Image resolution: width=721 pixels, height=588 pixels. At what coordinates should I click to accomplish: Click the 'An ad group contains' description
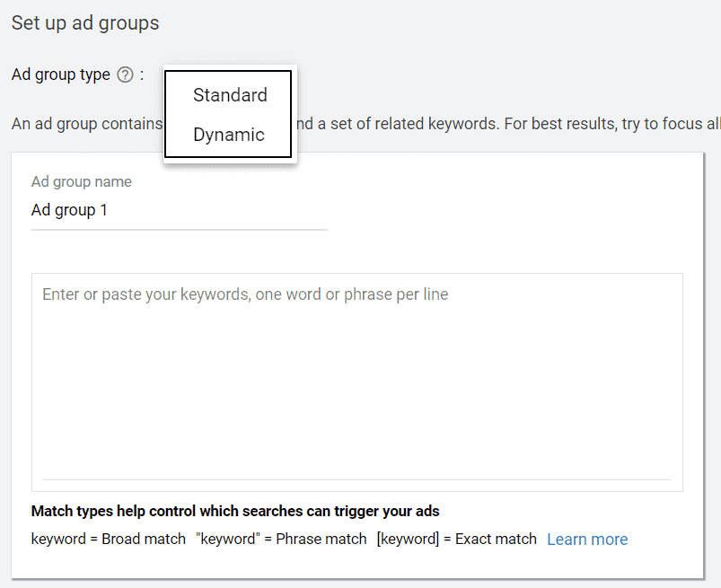coord(86,123)
